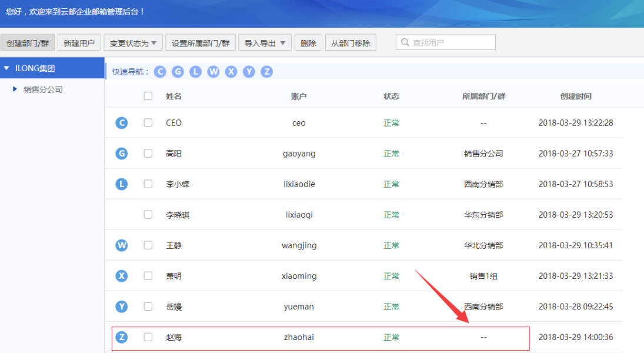Click the 从部门移除 button
Image resolution: width=644 pixels, height=353 pixels.
(351, 43)
